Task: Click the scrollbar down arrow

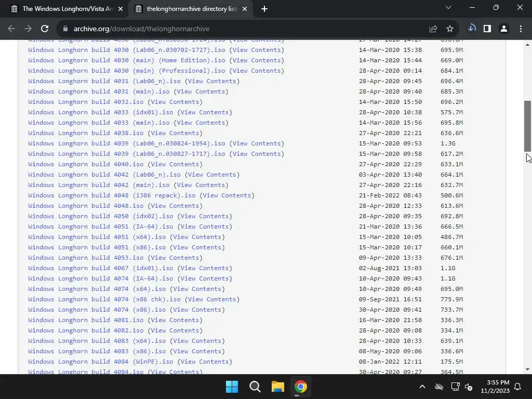Action: click(x=528, y=369)
